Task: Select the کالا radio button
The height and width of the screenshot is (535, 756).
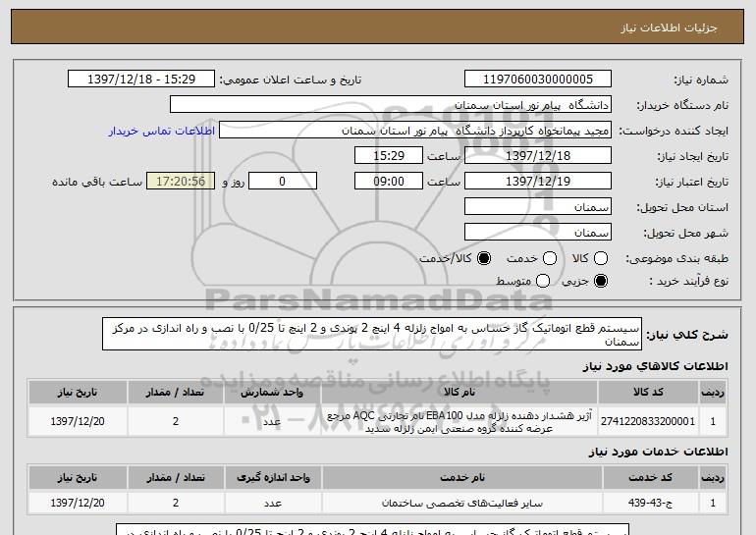Action: pos(601,258)
